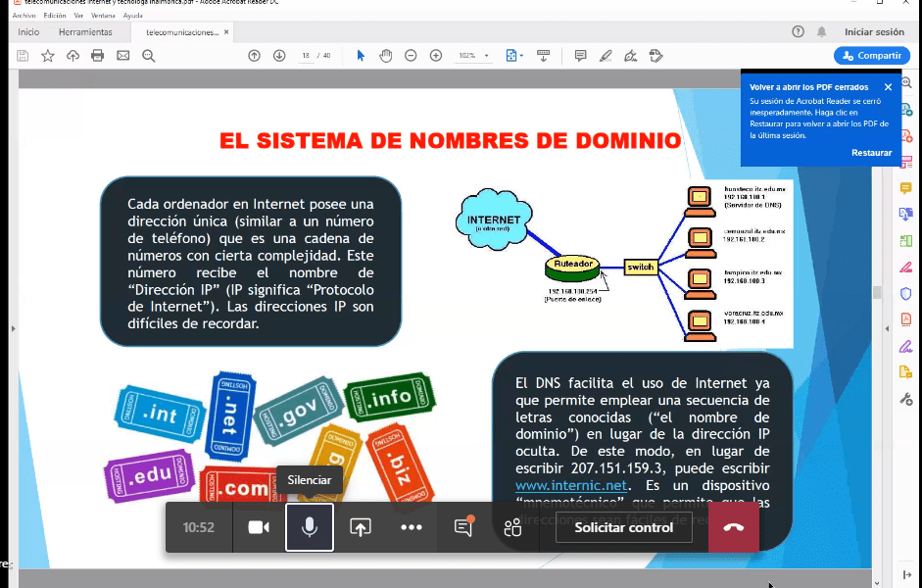922x588 pixels.
Task: Click the page number input field
Action: 307,56
